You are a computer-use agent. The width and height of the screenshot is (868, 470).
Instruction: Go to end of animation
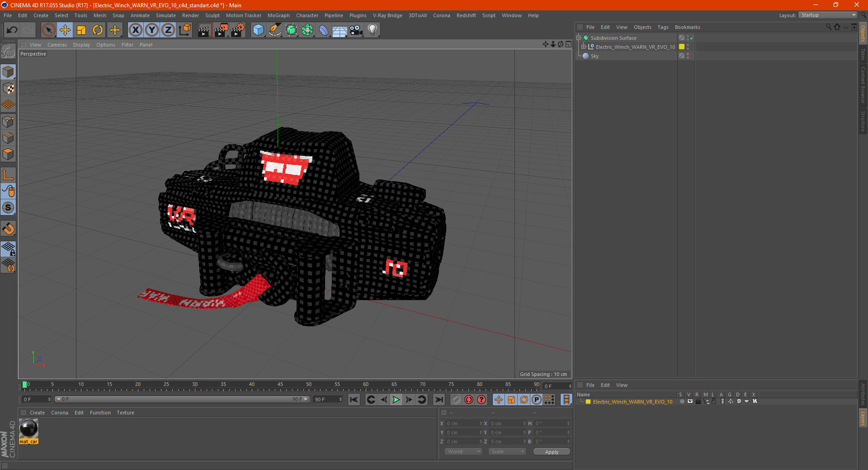439,399
